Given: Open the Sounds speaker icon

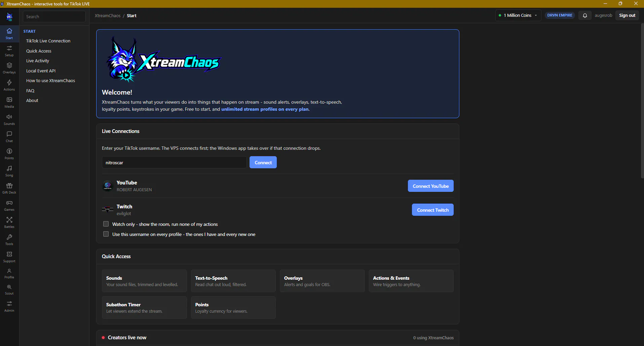Looking at the screenshot, I should coord(9,119).
